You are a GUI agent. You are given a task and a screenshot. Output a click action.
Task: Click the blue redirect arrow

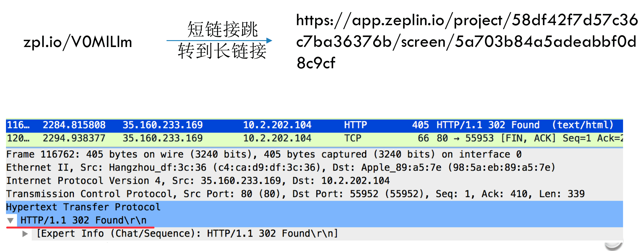tap(219, 40)
